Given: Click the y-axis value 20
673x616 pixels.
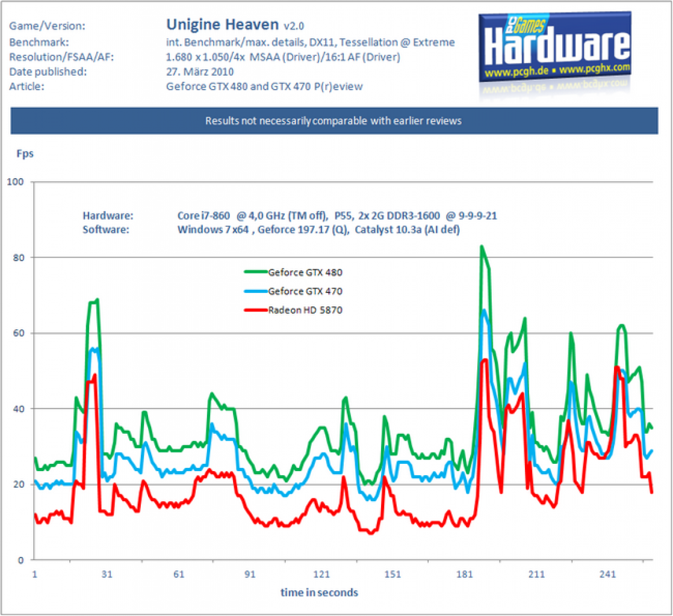Looking at the screenshot, I should click(18, 484).
